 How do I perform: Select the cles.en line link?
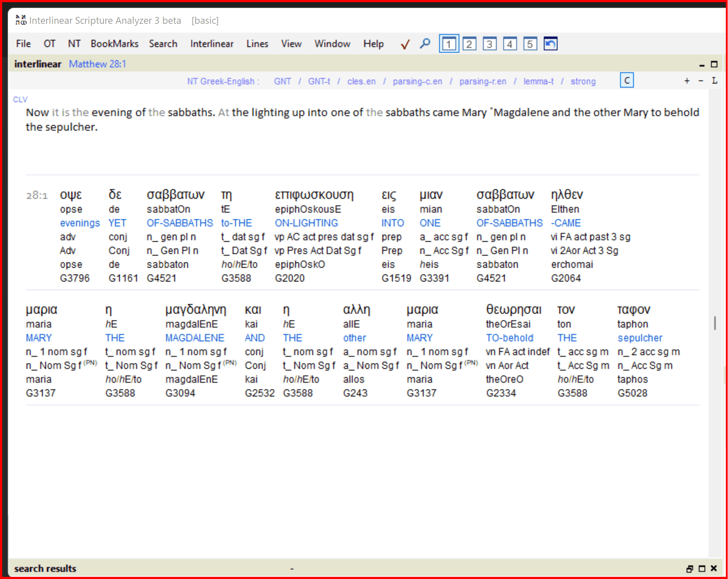(x=361, y=82)
